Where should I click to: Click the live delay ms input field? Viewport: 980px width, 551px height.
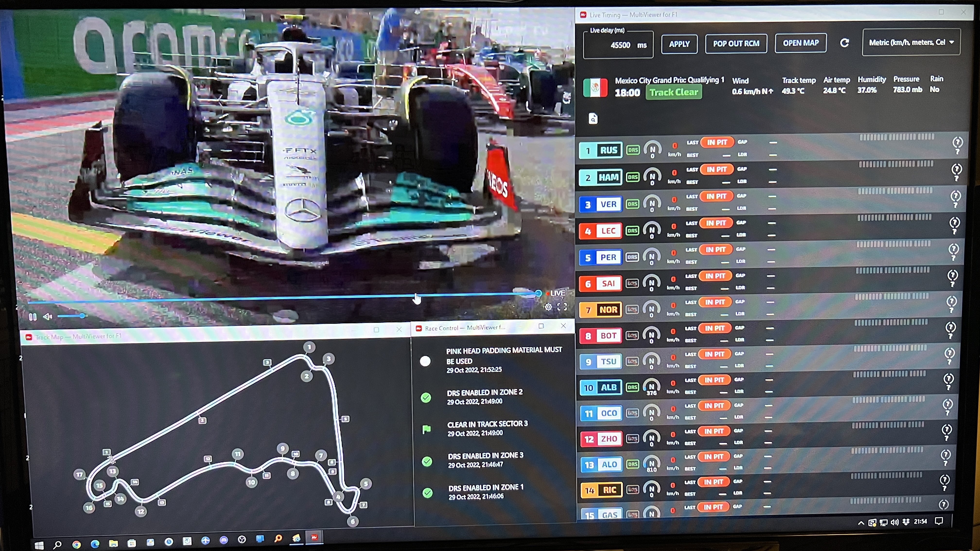click(x=618, y=45)
